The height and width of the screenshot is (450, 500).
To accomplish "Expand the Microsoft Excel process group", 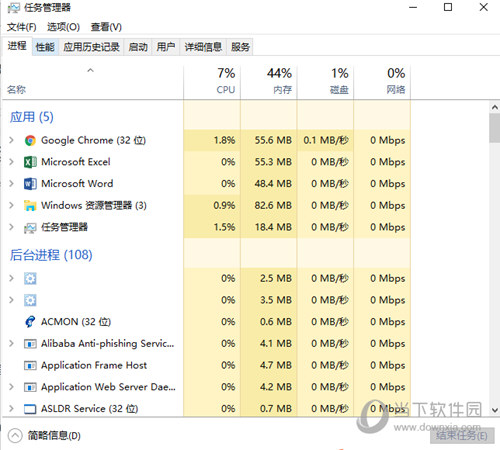I will pos(11,162).
